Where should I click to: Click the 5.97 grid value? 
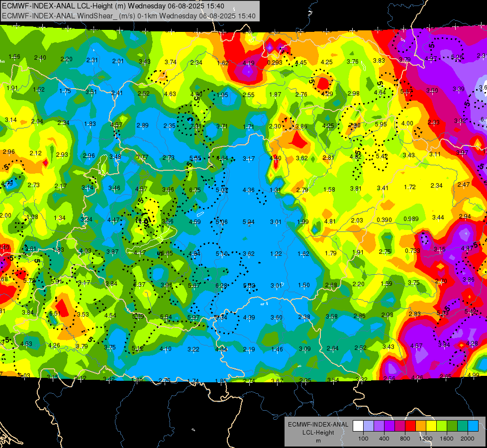point(194,317)
